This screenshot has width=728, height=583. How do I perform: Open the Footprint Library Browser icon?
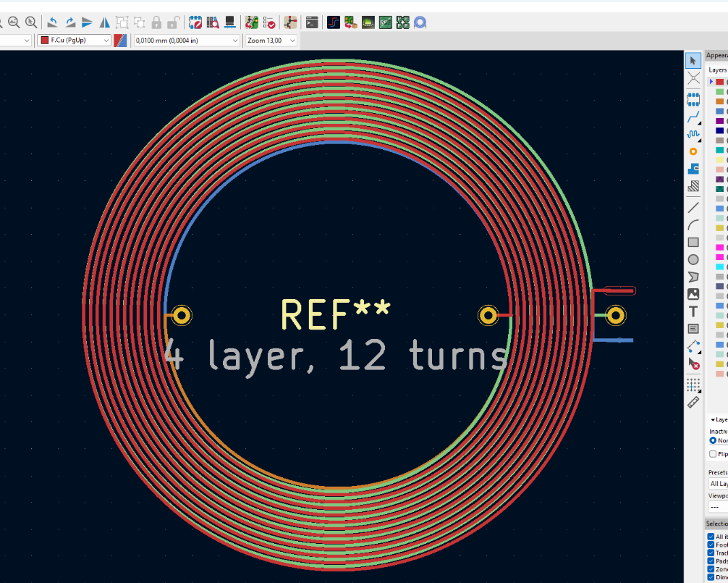tap(213, 22)
